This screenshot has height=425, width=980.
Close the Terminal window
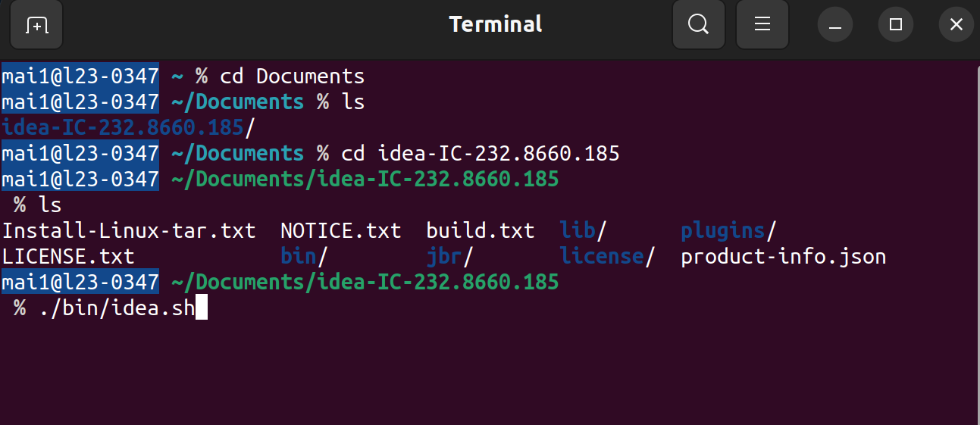pos(957,25)
